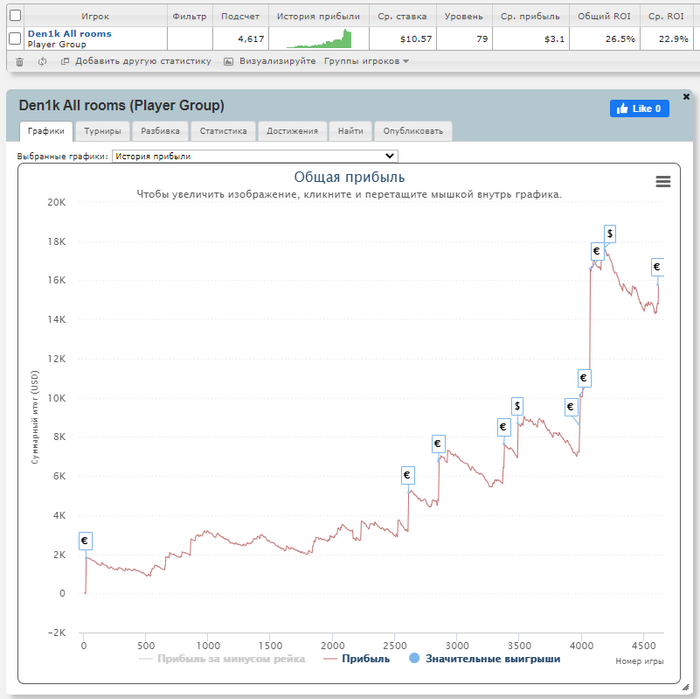Viewport: 700px width, 699px height.
Task: Tick the select-all checkbox in the table header
Action: coord(15,16)
